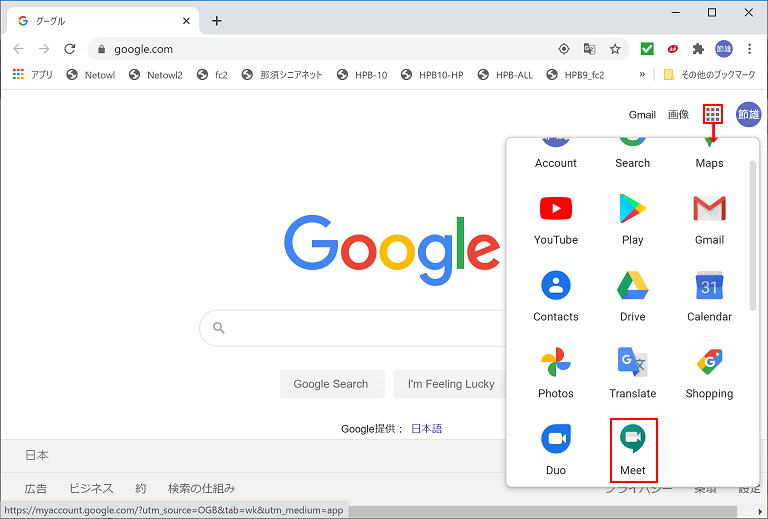Click the page horizontal scrollbar
This screenshot has width=768, height=519.
543,511
